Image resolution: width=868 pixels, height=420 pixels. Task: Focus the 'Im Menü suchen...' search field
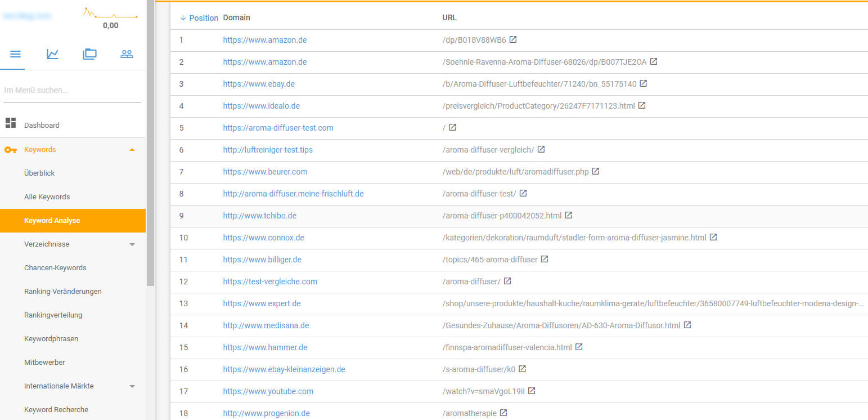pos(72,90)
